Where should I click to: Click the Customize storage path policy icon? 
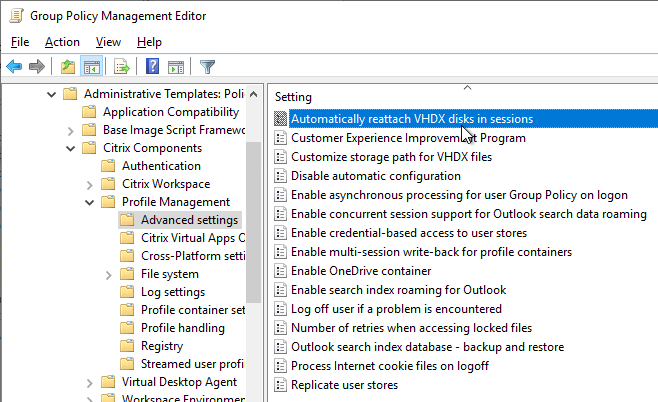(280, 157)
